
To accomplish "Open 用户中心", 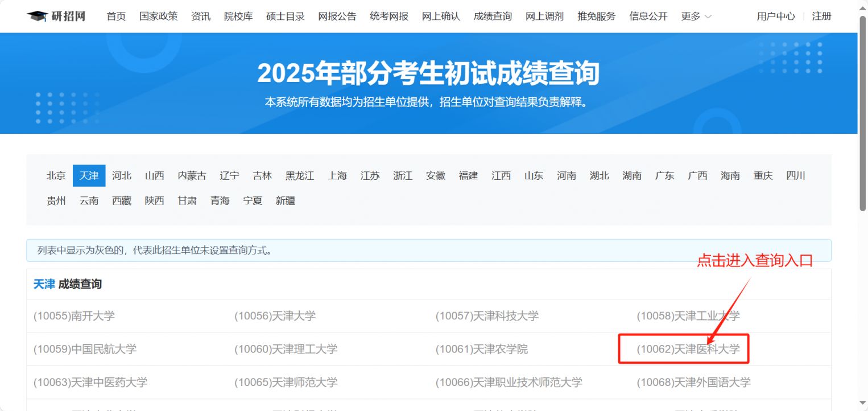I will pyautogui.click(x=776, y=17).
